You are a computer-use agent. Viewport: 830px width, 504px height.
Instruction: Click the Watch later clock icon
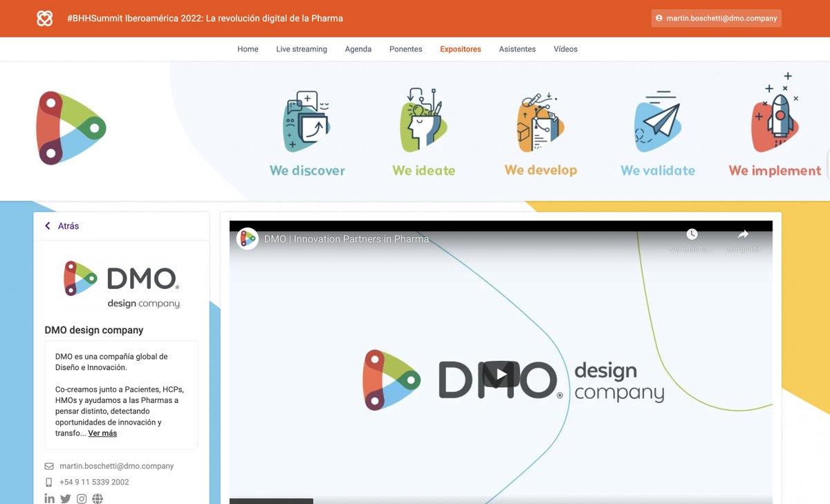692,234
